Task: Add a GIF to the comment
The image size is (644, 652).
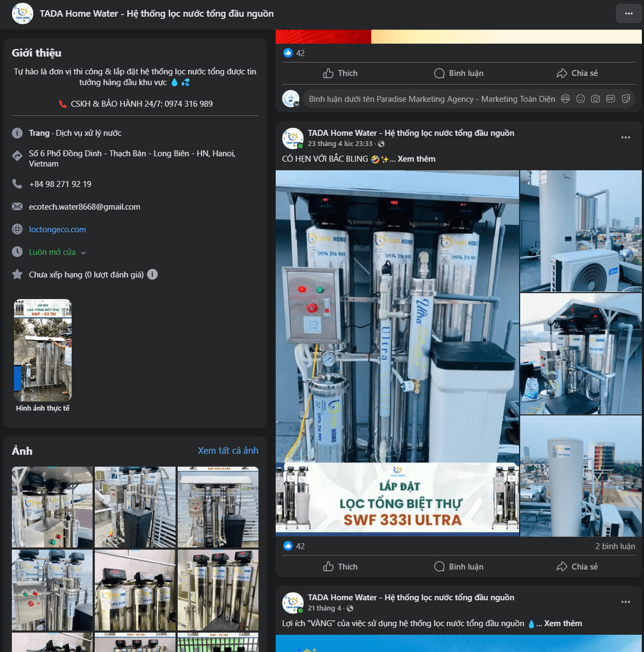Action: click(x=611, y=99)
